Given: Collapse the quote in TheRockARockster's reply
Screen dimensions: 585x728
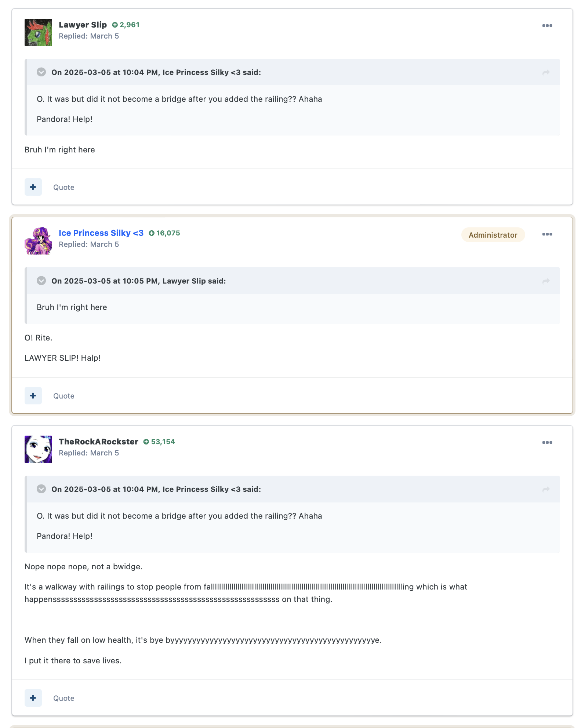Looking at the screenshot, I should [x=41, y=489].
